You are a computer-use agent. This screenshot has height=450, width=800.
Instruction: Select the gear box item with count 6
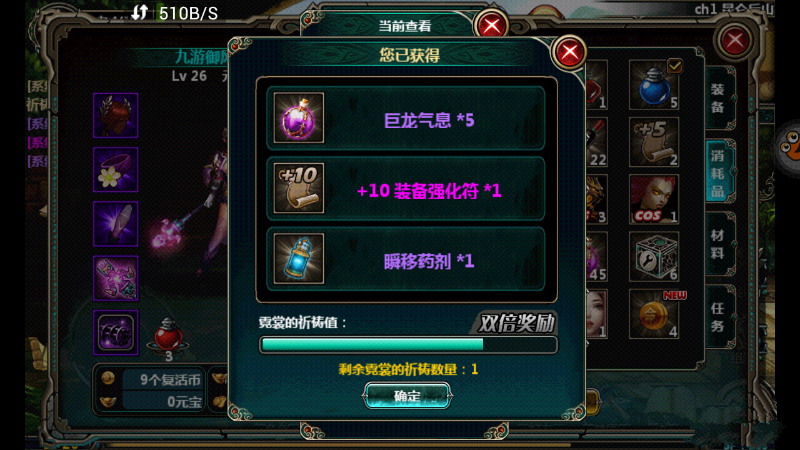coord(654,256)
